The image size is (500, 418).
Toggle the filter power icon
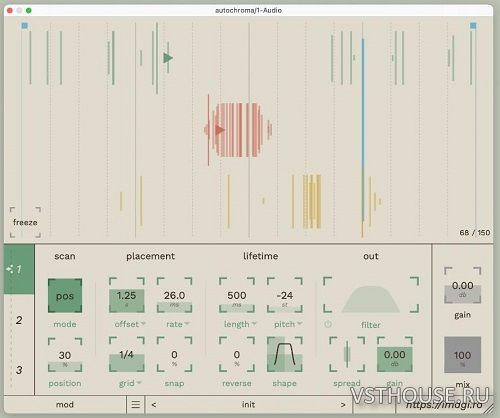(328, 324)
